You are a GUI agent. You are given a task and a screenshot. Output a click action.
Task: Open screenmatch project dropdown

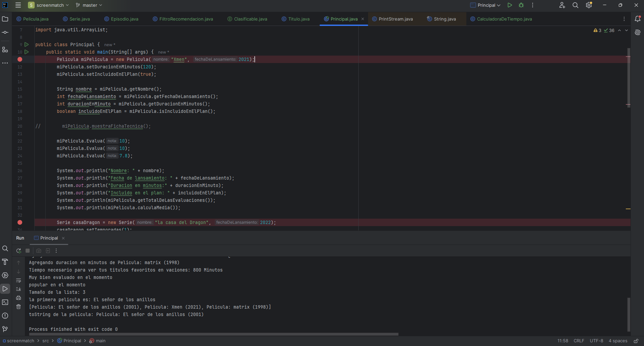[49, 5]
